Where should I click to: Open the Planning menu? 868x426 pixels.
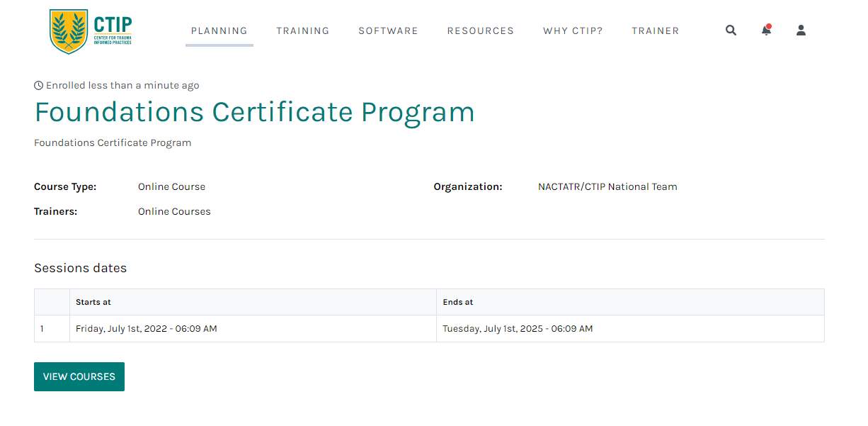pyautogui.click(x=219, y=30)
